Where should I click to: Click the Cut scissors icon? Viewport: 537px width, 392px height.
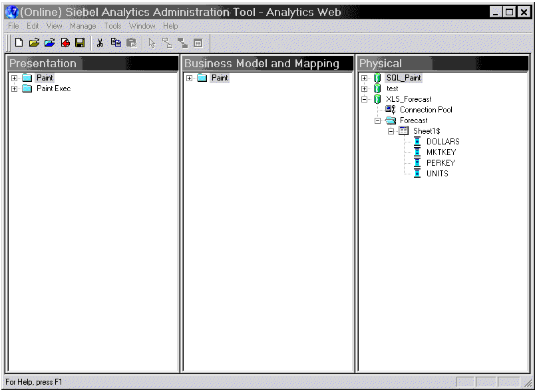pos(100,43)
